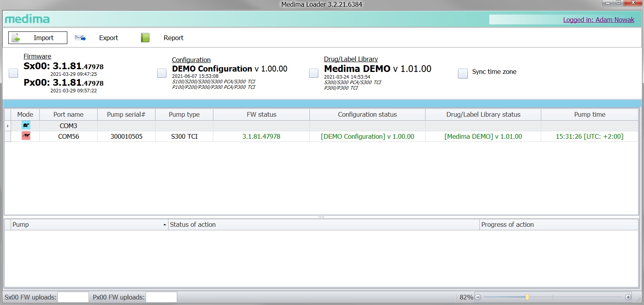Image resolution: width=644 pixels, height=305 pixels.
Task: Click the zoom slider handle
Action: click(x=527, y=297)
